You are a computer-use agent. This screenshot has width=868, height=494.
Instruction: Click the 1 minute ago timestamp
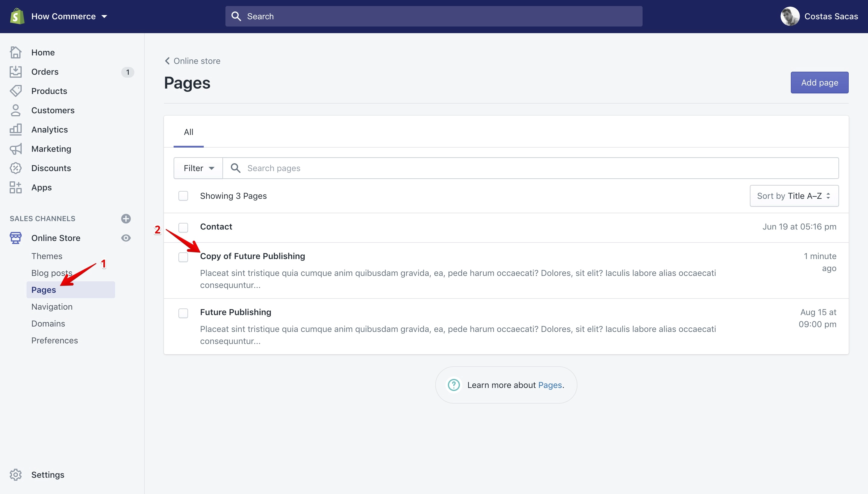click(820, 262)
